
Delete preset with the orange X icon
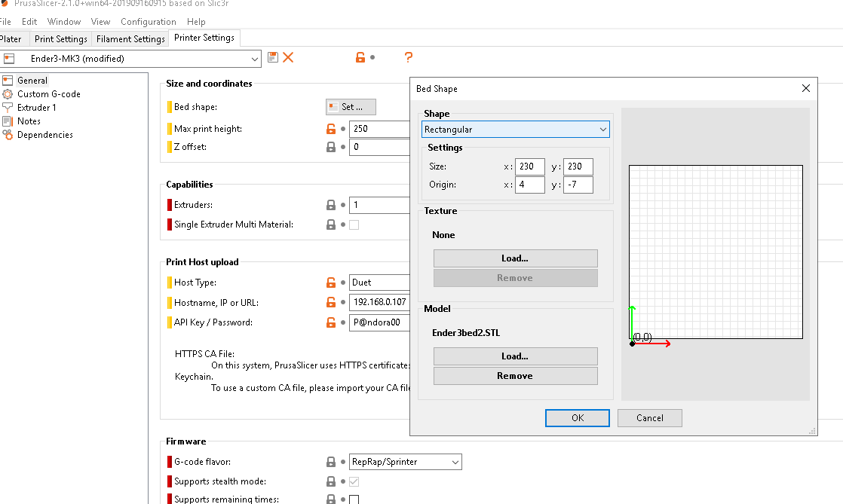tap(288, 57)
